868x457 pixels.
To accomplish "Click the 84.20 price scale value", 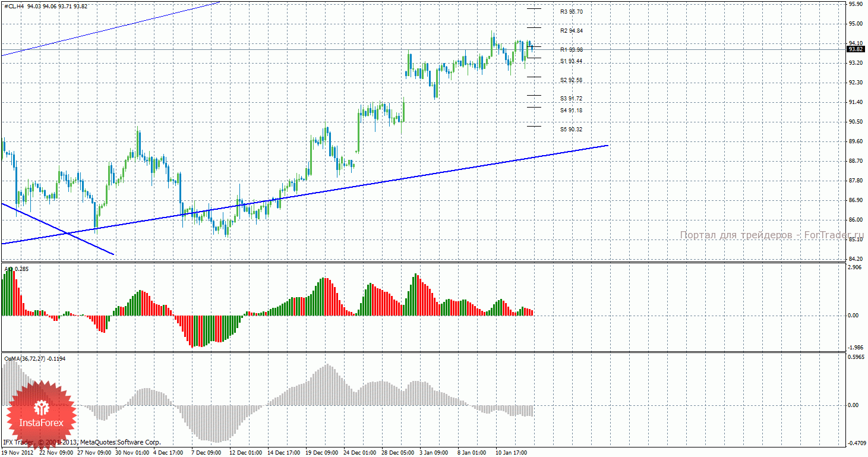I will click(856, 259).
